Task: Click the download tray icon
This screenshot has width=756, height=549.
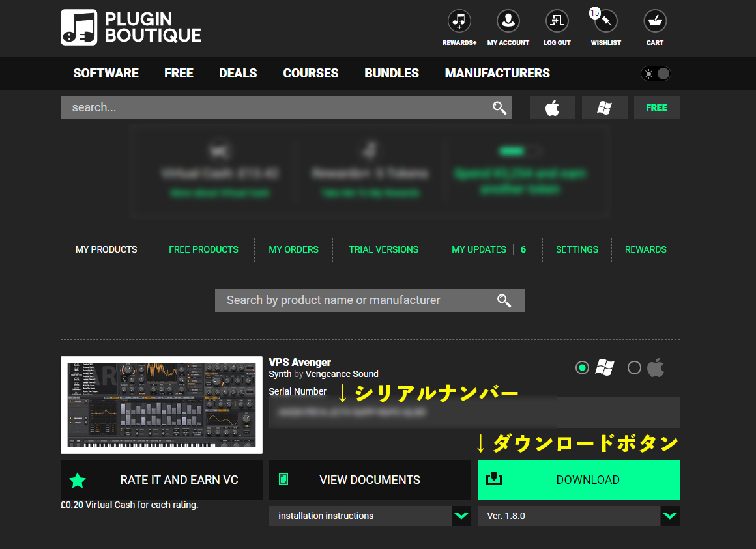Action: [494, 478]
